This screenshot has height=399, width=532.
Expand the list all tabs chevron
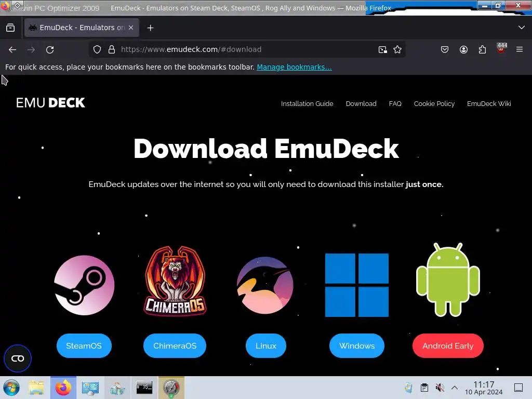(x=522, y=28)
